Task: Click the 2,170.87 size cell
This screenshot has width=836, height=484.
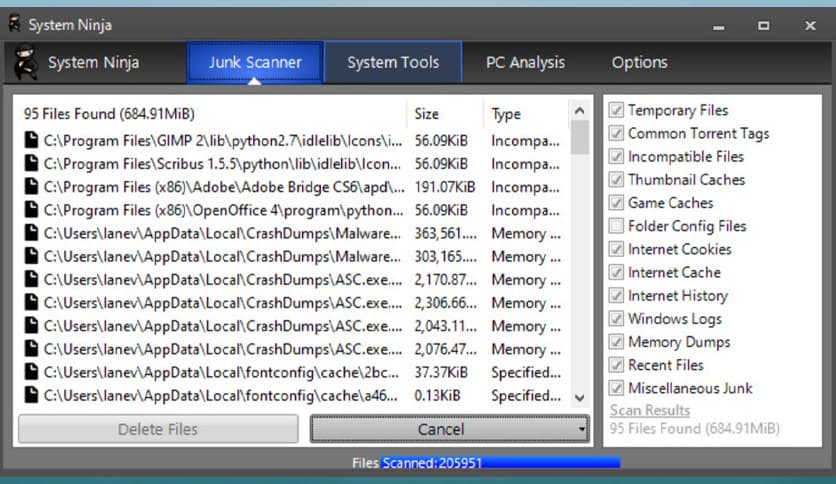Action: click(x=446, y=280)
